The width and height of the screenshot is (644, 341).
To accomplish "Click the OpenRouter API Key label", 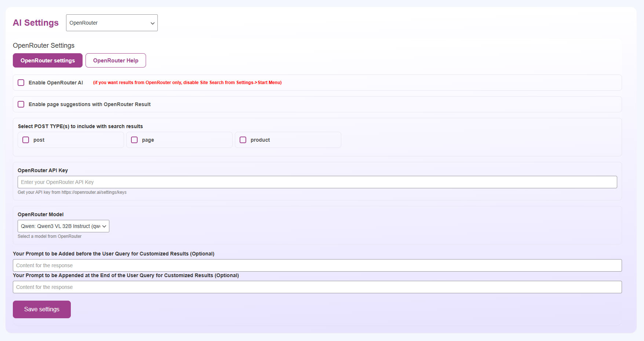I will click(x=43, y=170).
